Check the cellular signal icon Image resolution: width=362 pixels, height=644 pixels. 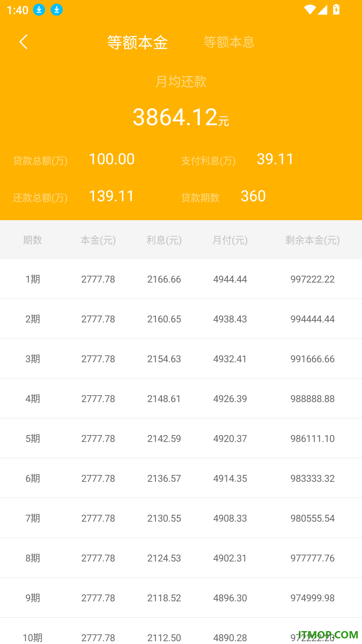[322, 10]
